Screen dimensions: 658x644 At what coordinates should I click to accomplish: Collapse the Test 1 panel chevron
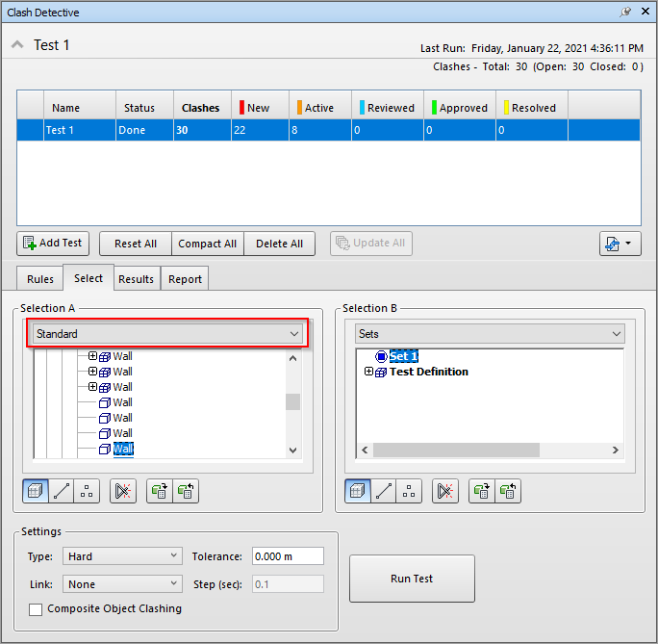tap(17, 44)
